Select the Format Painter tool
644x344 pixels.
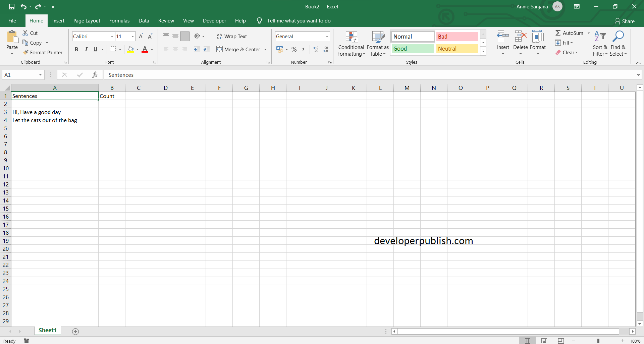(43, 52)
